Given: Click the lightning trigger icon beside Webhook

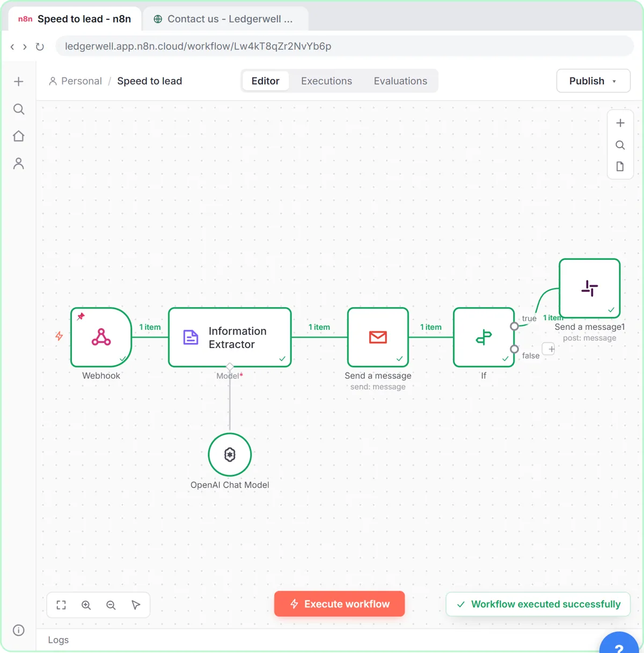Looking at the screenshot, I should click(59, 336).
